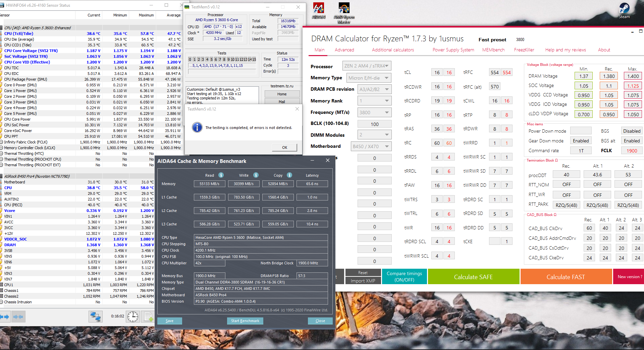Click the info icon next to Write in AIDA64
This screenshot has width=644, height=350.
[256, 175]
